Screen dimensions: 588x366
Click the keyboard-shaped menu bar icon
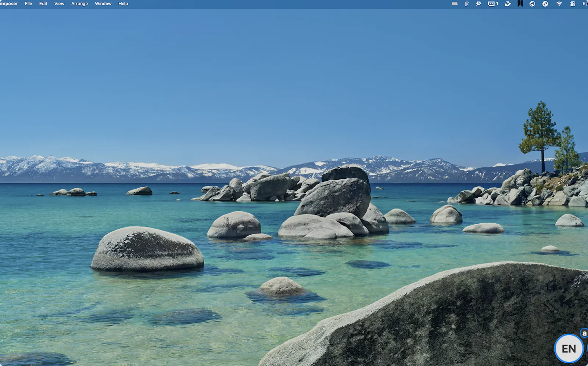click(x=455, y=4)
